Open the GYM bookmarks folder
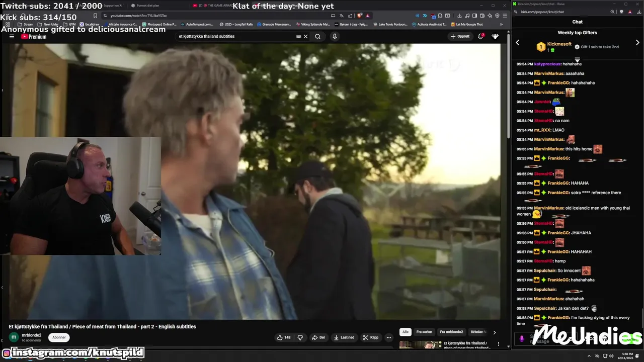This screenshot has width=644, height=362. click(69, 24)
